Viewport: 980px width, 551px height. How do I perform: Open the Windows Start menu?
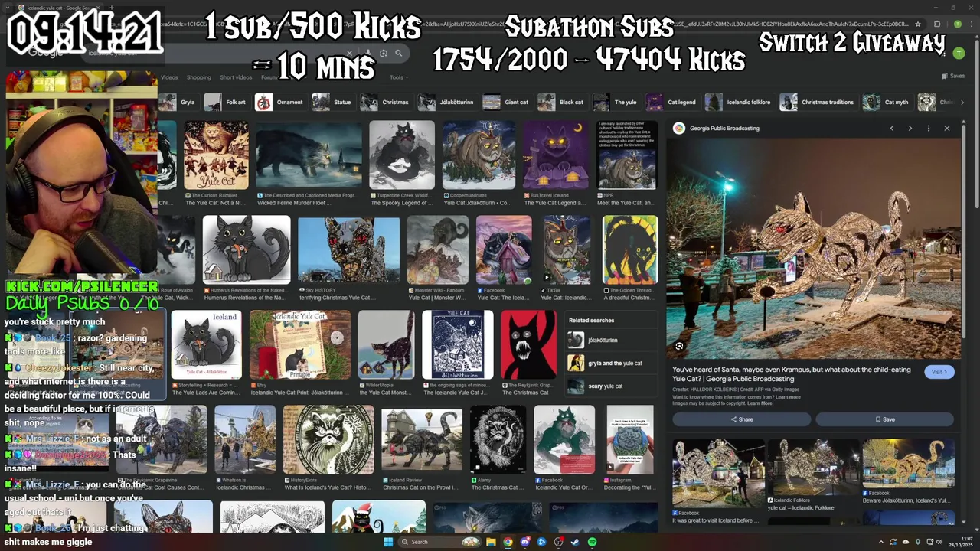388,542
